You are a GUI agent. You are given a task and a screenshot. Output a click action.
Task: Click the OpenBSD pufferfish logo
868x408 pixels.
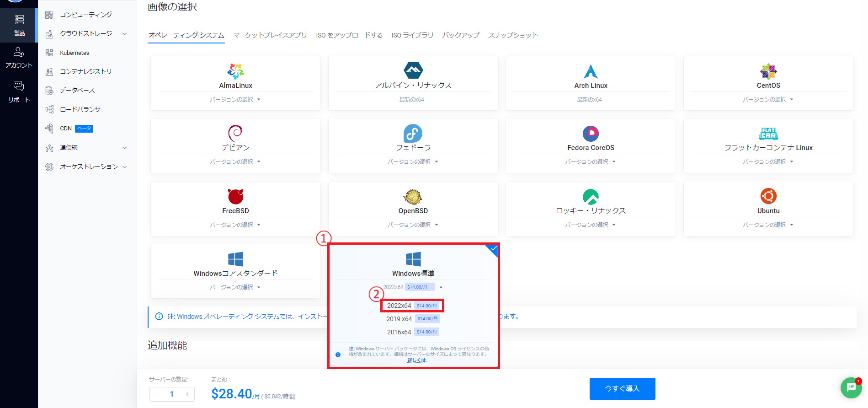point(413,197)
